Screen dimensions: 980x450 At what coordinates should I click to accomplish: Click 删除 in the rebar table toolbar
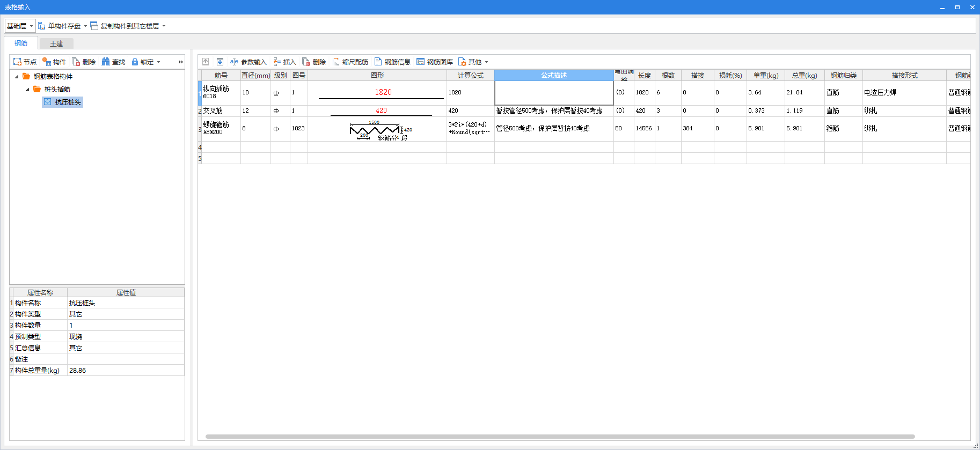(x=314, y=62)
